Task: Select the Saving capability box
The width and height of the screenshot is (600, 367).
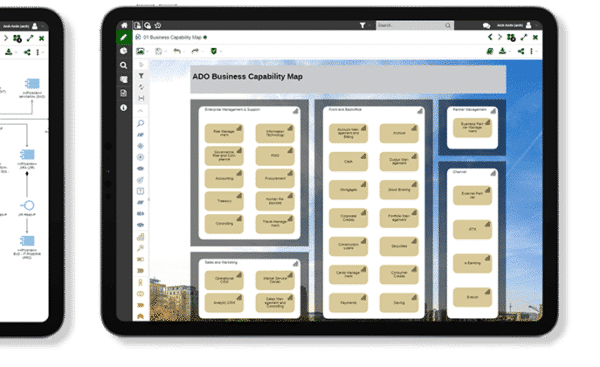Action: pyautogui.click(x=399, y=303)
